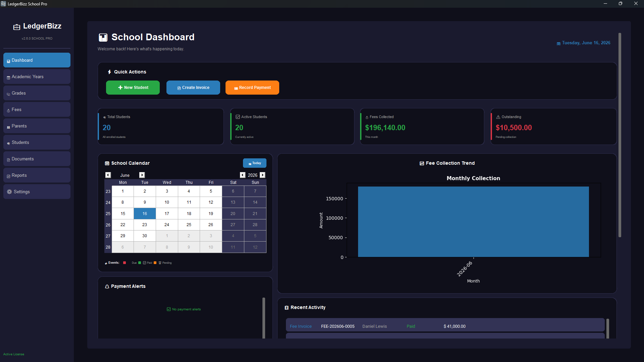Click the No payment alerts message
This screenshot has height=362, width=644.
pyautogui.click(x=184, y=309)
